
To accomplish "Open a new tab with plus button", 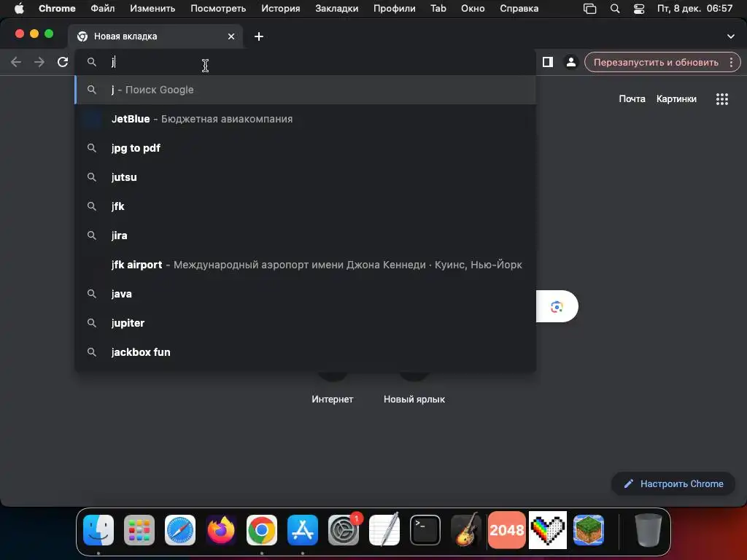I will pos(259,36).
